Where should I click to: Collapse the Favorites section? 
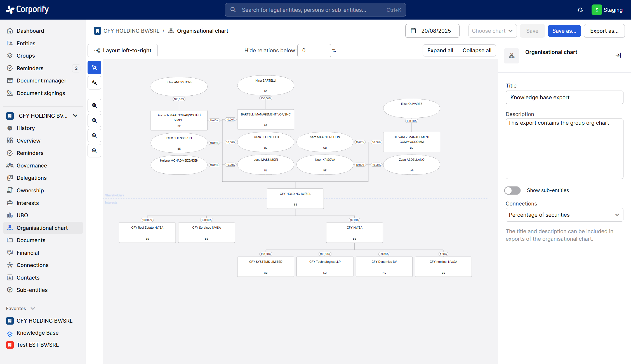pos(33,308)
